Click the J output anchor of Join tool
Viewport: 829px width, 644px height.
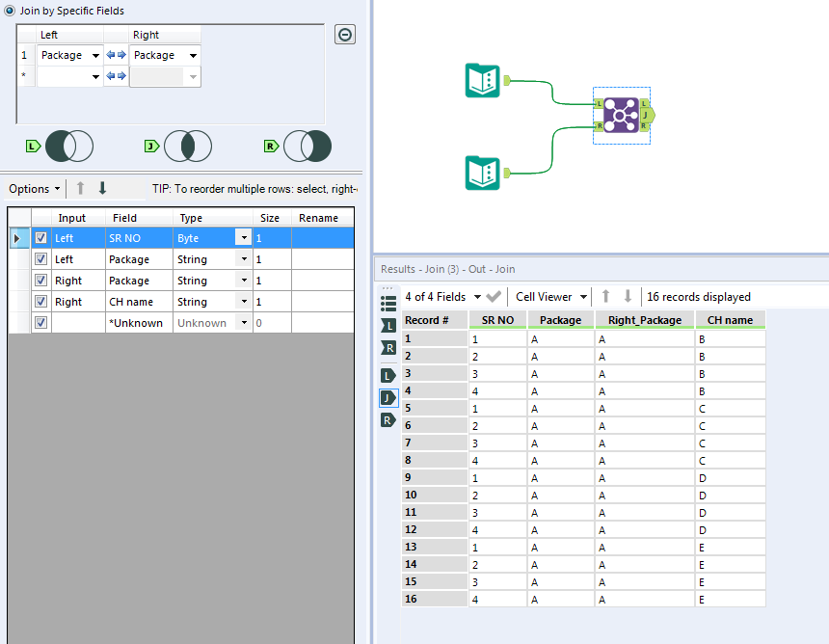point(648,115)
